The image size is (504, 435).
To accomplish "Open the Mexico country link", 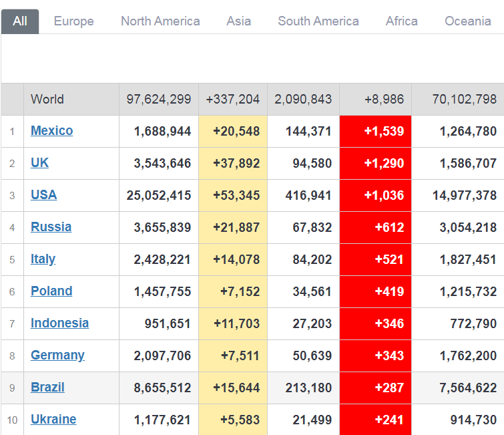I will coord(51,131).
